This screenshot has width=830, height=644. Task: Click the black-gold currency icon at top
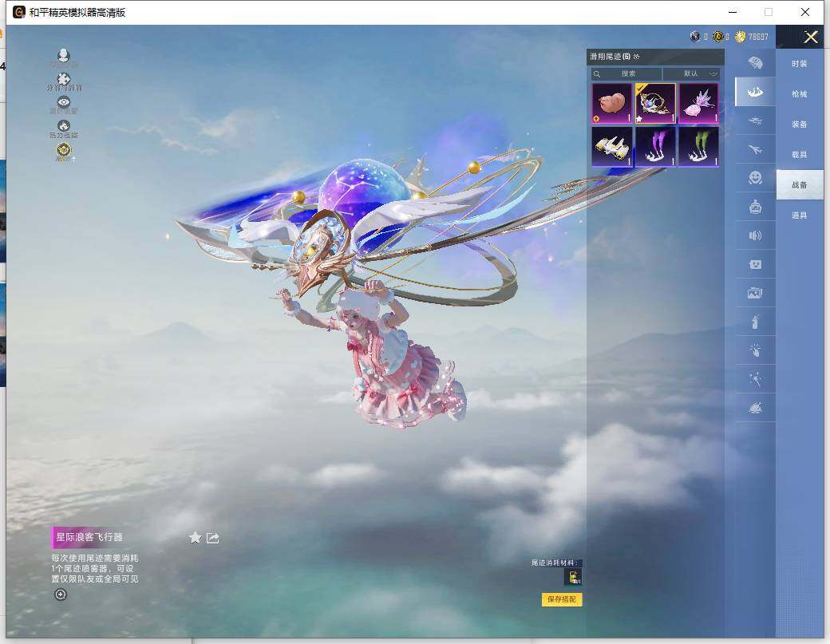717,37
